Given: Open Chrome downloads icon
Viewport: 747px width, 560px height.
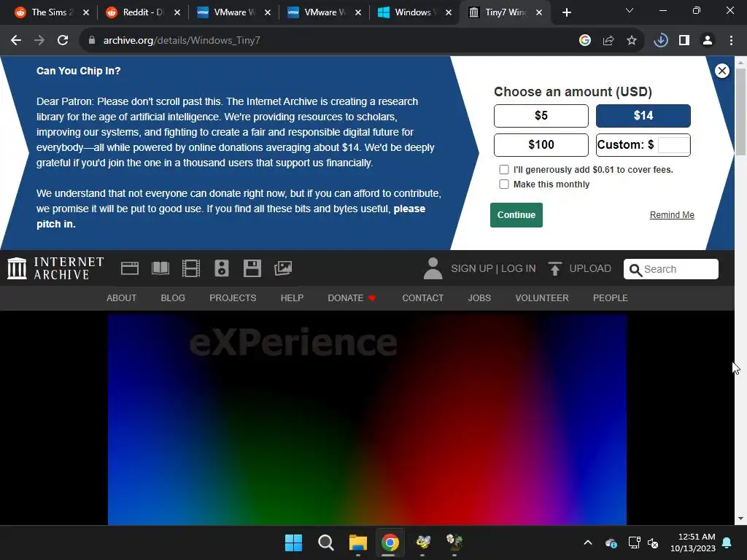Looking at the screenshot, I should pos(660,41).
